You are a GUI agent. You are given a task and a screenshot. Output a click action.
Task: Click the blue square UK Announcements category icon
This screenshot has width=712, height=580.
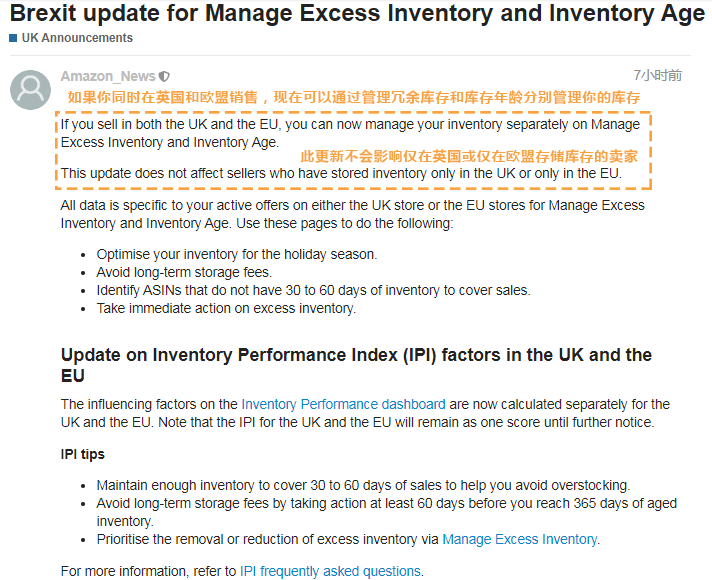[14, 38]
